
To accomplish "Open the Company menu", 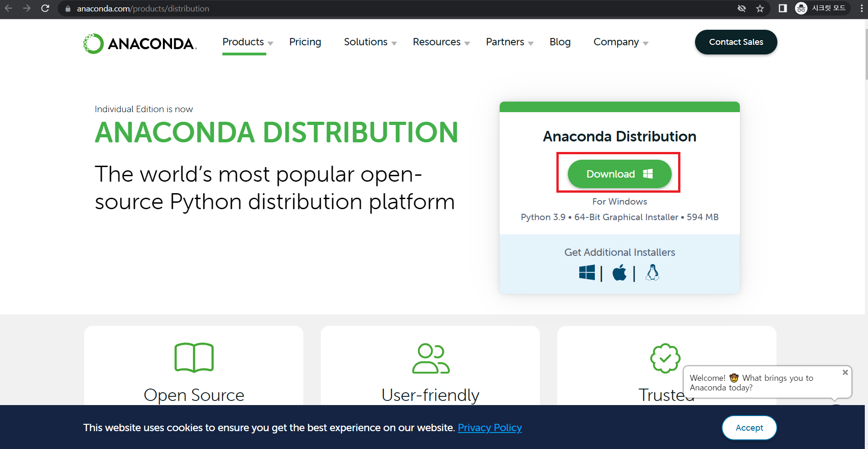I will [616, 42].
